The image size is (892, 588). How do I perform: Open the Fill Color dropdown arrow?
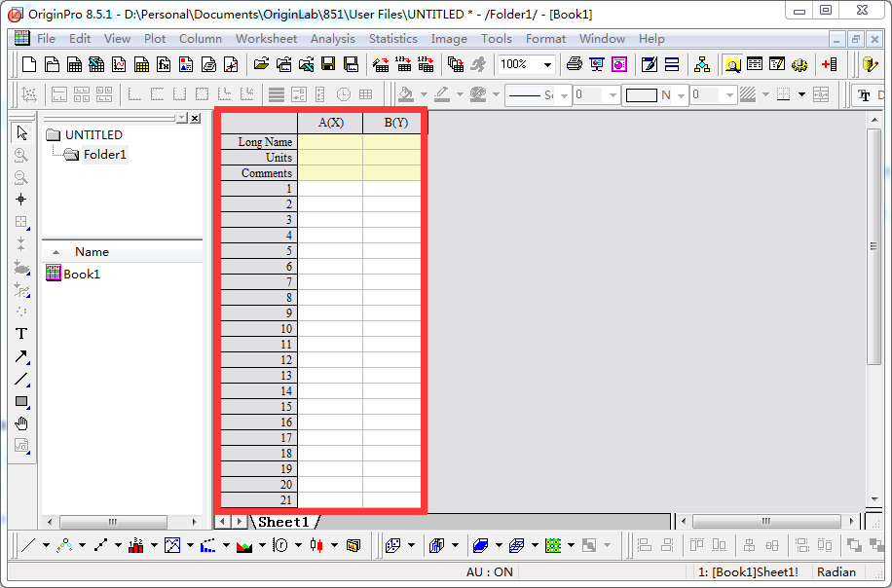pyautogui.click(x=424, y=94)
